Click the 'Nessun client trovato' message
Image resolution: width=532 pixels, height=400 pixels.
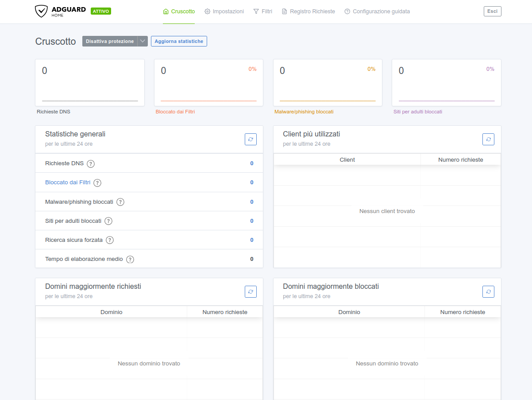tap(387, 211)
